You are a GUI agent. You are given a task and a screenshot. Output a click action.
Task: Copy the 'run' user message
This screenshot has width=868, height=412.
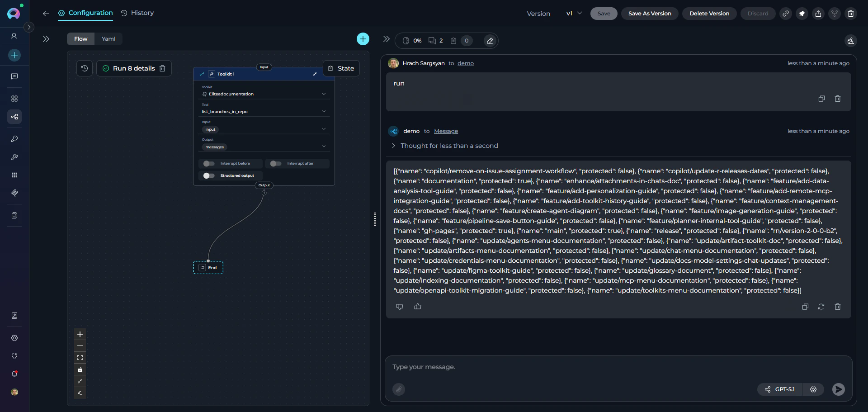(x=821, y=99)
